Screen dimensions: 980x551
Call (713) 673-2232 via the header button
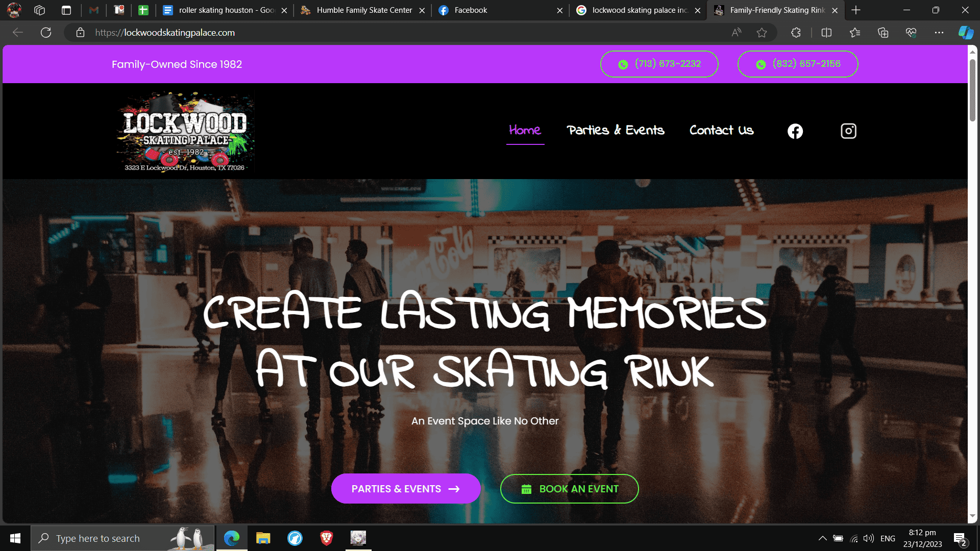[x=659, y=64]
